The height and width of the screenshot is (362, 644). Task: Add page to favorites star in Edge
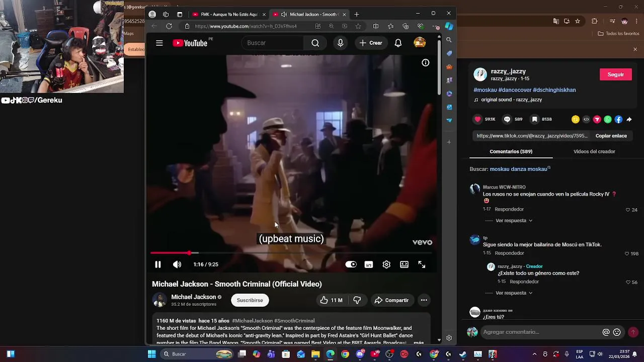pyautogui.click(x=358, y=26)
